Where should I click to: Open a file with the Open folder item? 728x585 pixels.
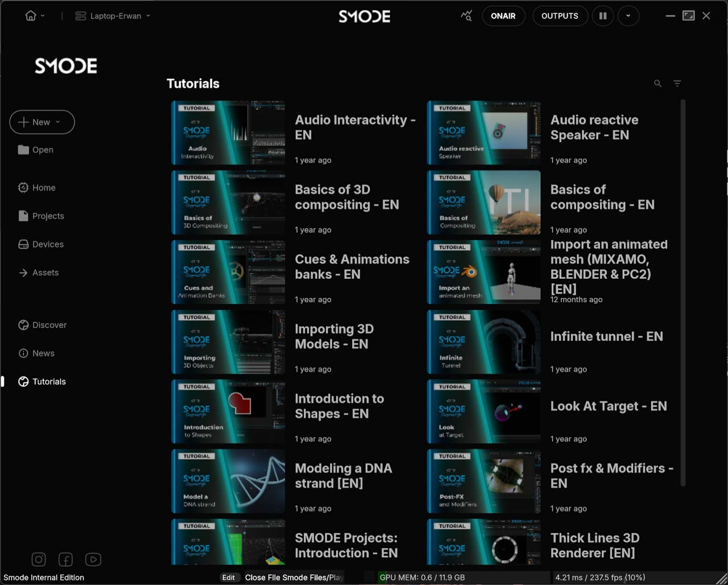click(36, 150)
